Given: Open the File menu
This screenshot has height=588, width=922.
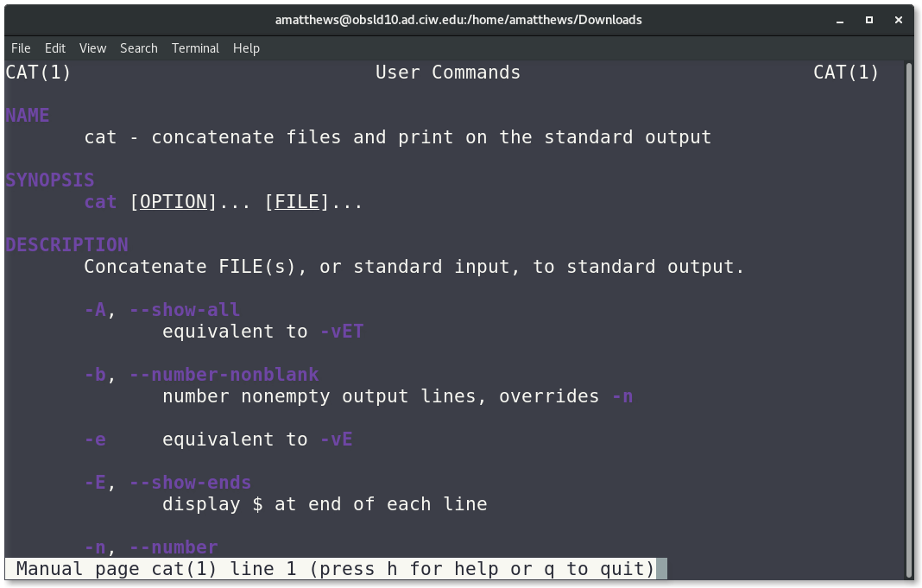Looking at the screenshot, I should tap(21, 48).
